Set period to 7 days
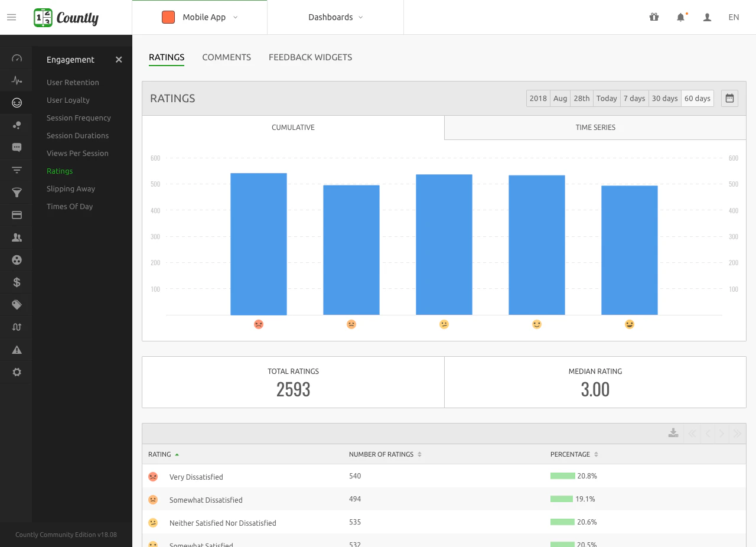Image resolution: width=756 pixels, height=547 pixels. click(634, 99)
